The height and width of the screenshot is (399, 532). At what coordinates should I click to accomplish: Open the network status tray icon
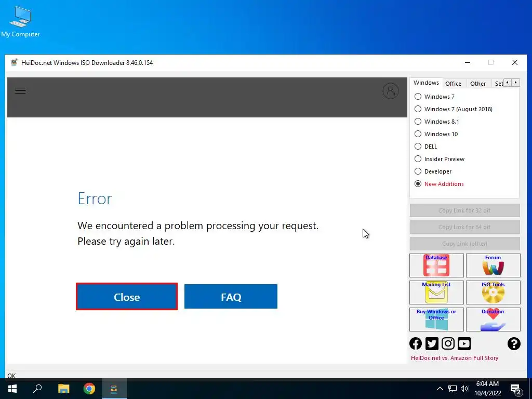pos(453,389)
